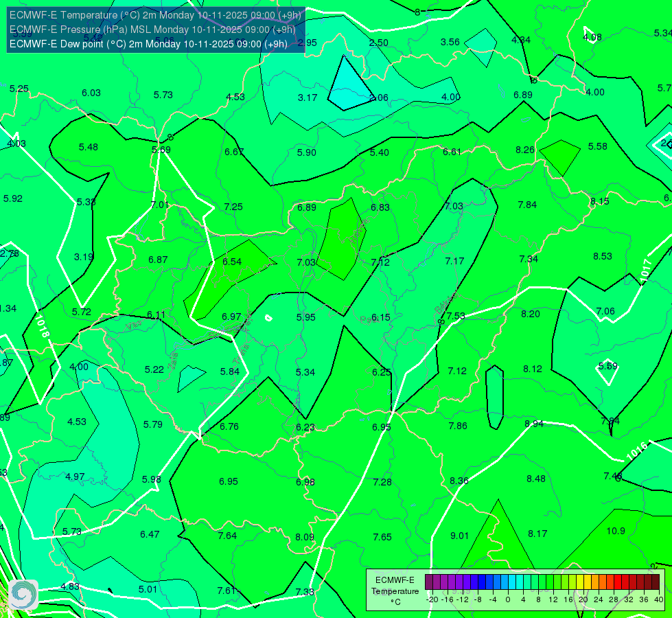Screen dimensions: 672x618
Task: Click the 7.65 temperature value
Action: coord(382,538)
